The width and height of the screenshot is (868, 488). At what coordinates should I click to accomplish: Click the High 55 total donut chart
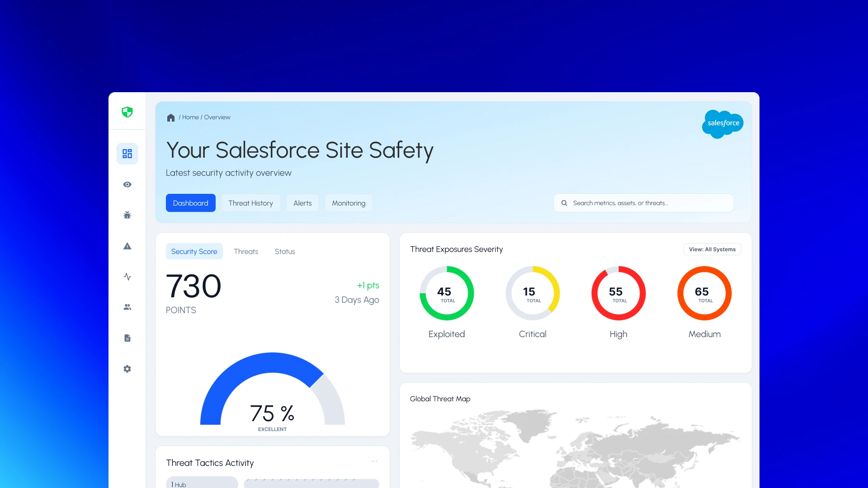point(618,293)
